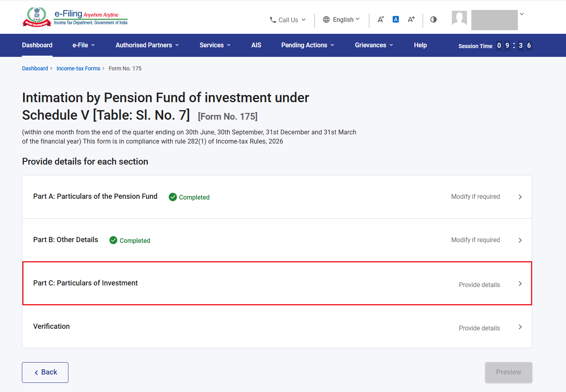Click the phone icon beside Call Us

pos(273,20)
